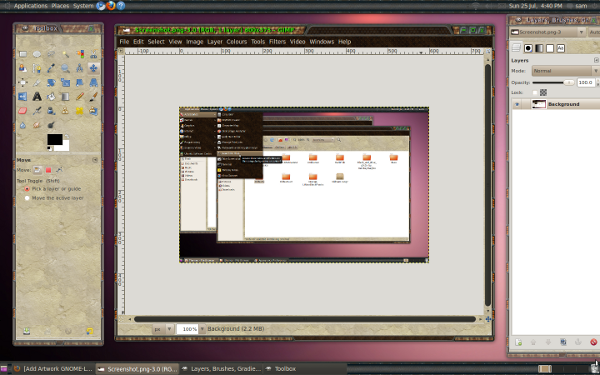Select the Bucket Fill tool
This screenshot has width=600, height=375.
coord(51,97)
